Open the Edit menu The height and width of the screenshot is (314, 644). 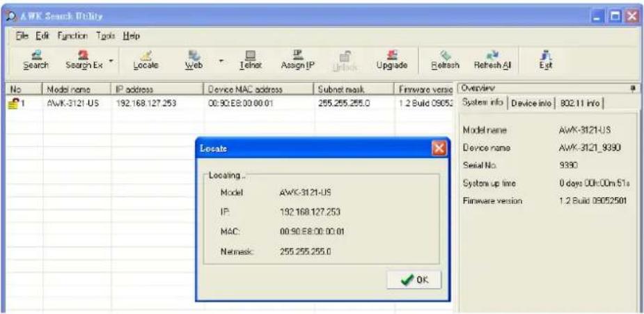42,36
